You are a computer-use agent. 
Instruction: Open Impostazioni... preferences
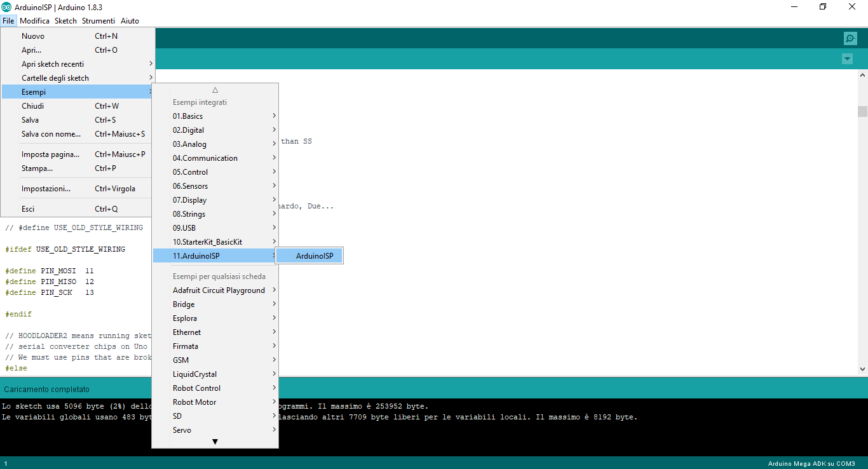pyautogui.click(x=78, y=189)
